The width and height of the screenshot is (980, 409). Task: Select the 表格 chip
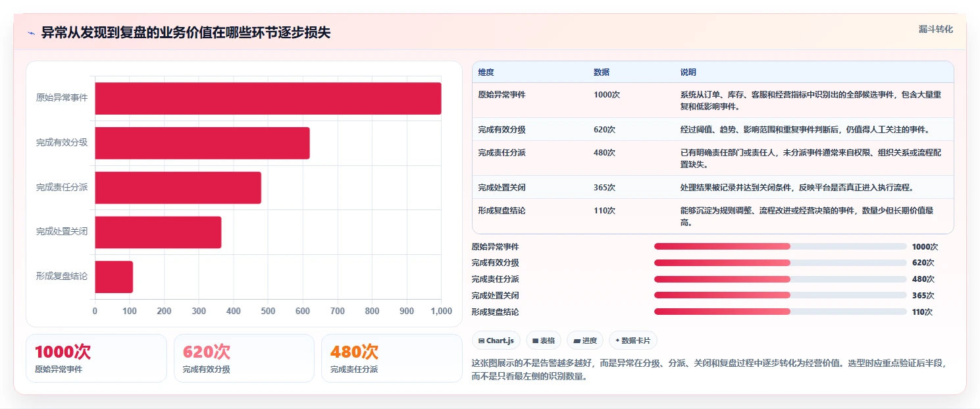click(x=544, y=341)
